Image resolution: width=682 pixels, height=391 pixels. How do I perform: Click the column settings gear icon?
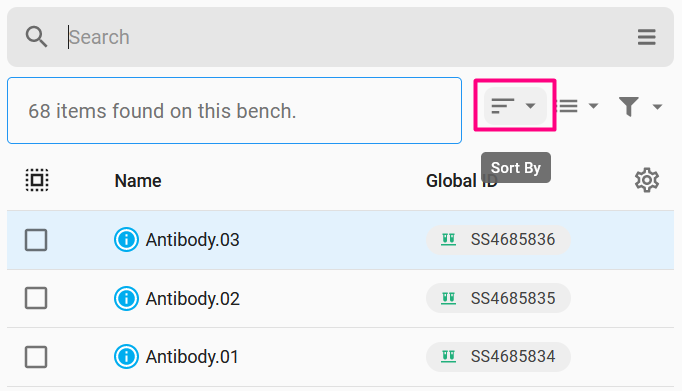tap(647, 180)
